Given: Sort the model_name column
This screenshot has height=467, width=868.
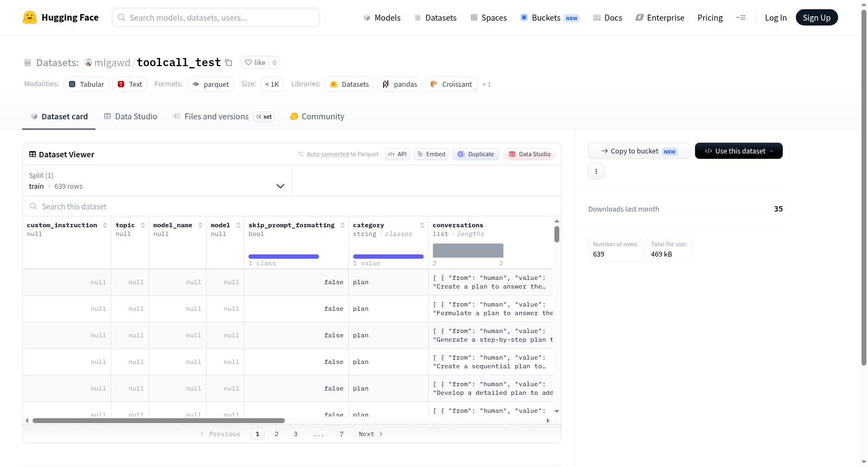Looking at the screenshot, I should [200, 225].
